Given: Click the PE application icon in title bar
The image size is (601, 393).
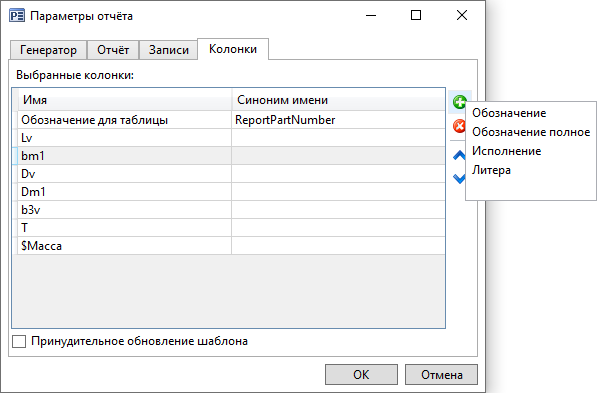Looking at the screenshot, I should (17, 16).
